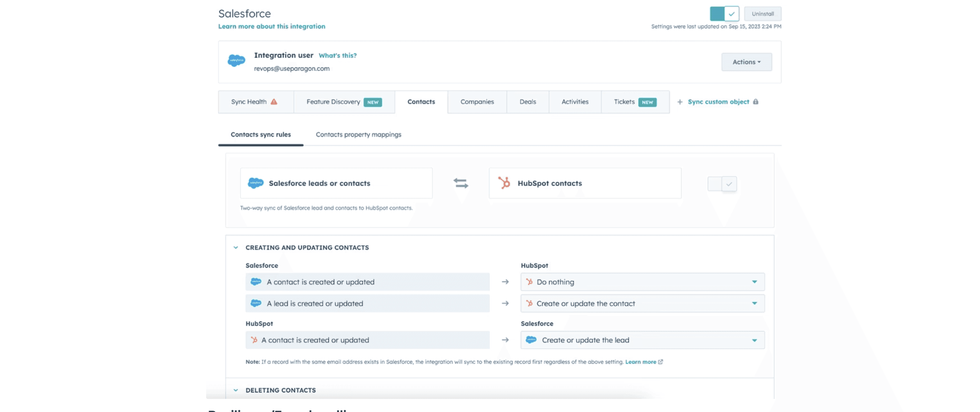Click HubSpot icon in Do nothing dropdown
This screenshot has height=412, width=980.
tap(529, 282)
